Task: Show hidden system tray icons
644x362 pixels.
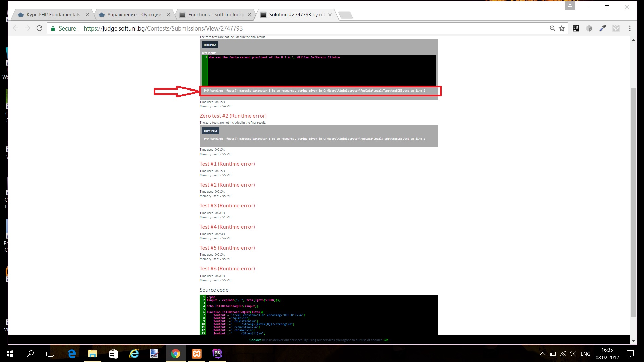Action: 542,354
